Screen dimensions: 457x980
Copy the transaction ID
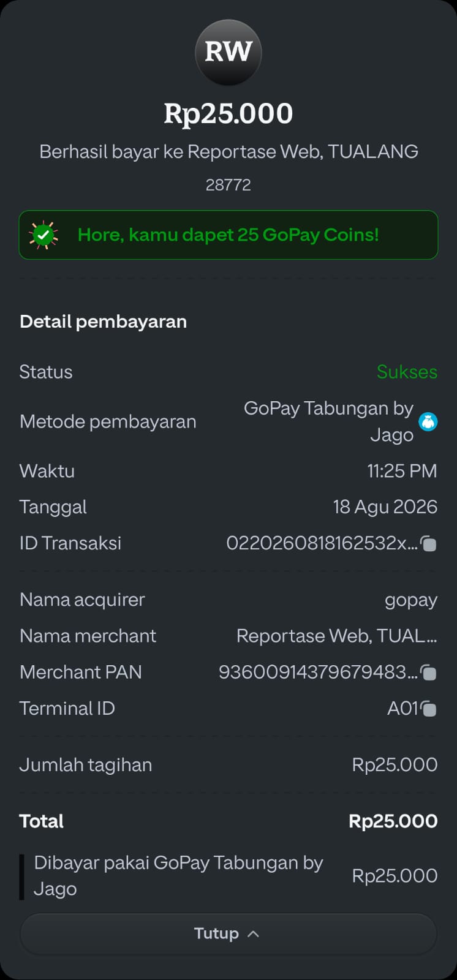(429, 543)
